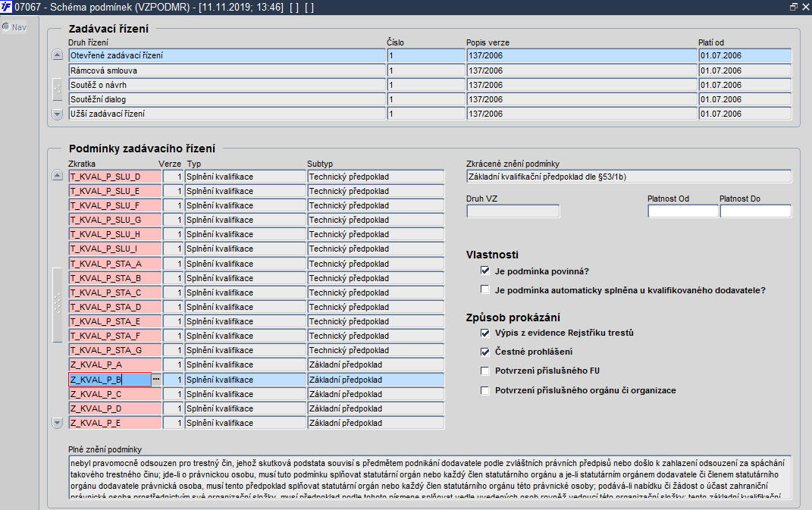
Task: Check 'Potvrzení příslušného orgánu či organizace'
Action: tap(484, 390)
